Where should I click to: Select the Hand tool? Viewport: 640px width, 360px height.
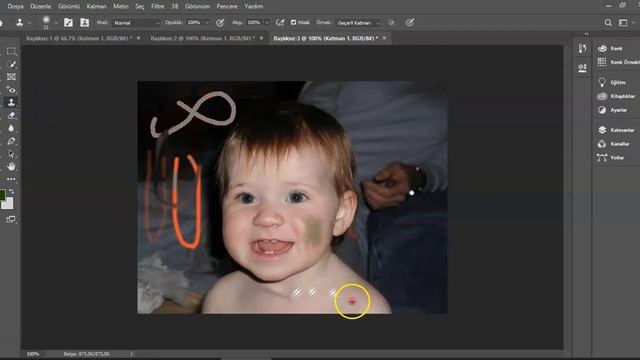click(x=11, y=167)
